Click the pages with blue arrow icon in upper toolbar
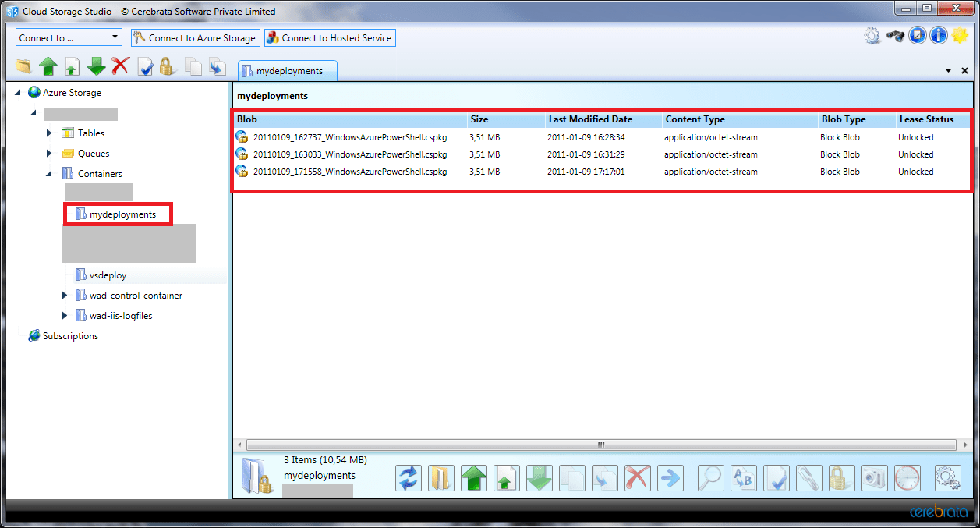 (217, 67)
